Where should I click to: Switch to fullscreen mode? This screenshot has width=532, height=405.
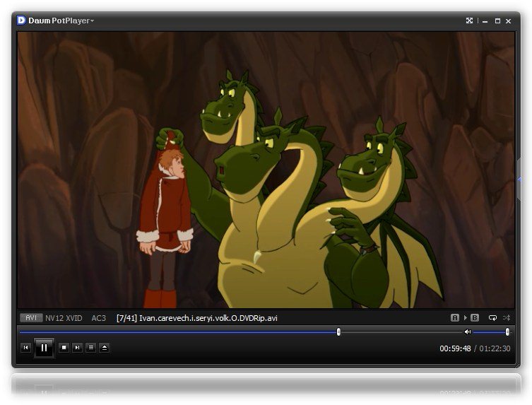coord(469,20)
